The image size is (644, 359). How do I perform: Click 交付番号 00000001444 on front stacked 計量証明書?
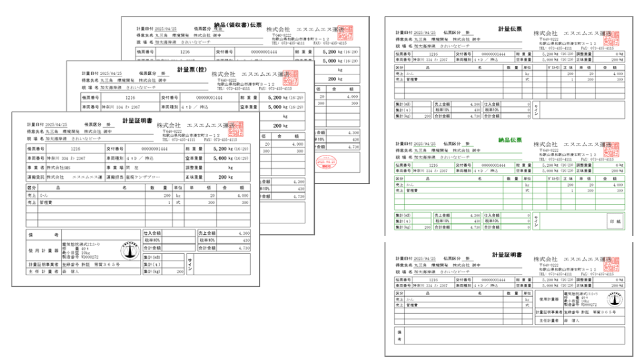(155, 149)
